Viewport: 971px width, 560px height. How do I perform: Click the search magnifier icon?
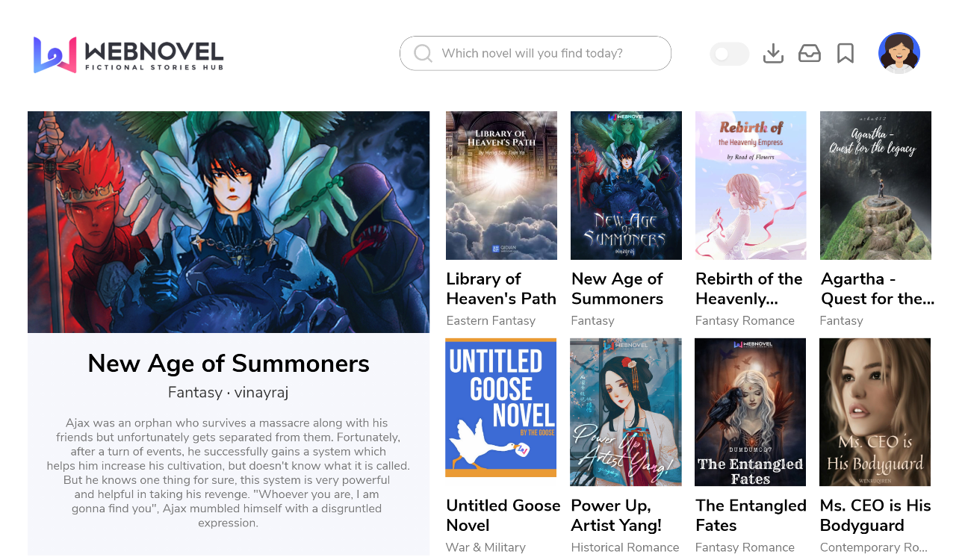pyautogui.click(x=423, y=54)
